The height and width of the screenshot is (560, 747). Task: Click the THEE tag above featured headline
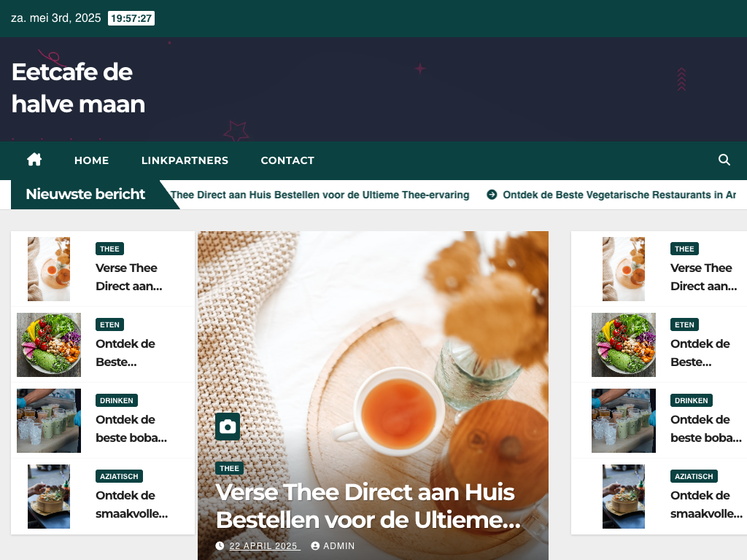(x=229, y=469)
